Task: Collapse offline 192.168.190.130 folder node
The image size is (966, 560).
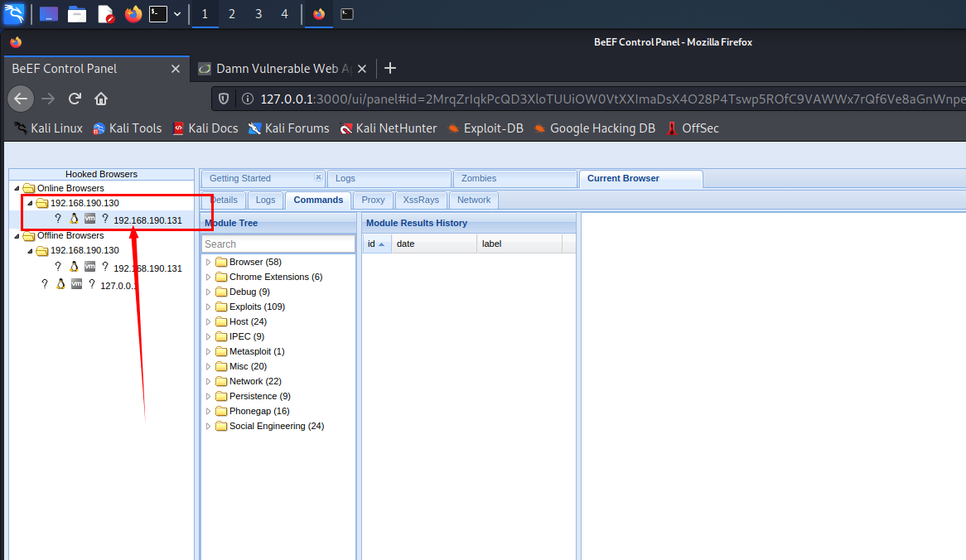Action: click(30, 250)
